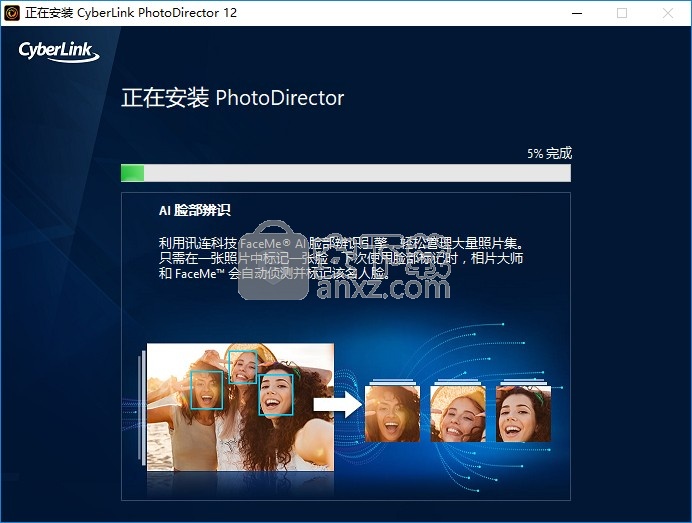Click the '正在安装 PhotoDirector' heading

pos(233,98)
